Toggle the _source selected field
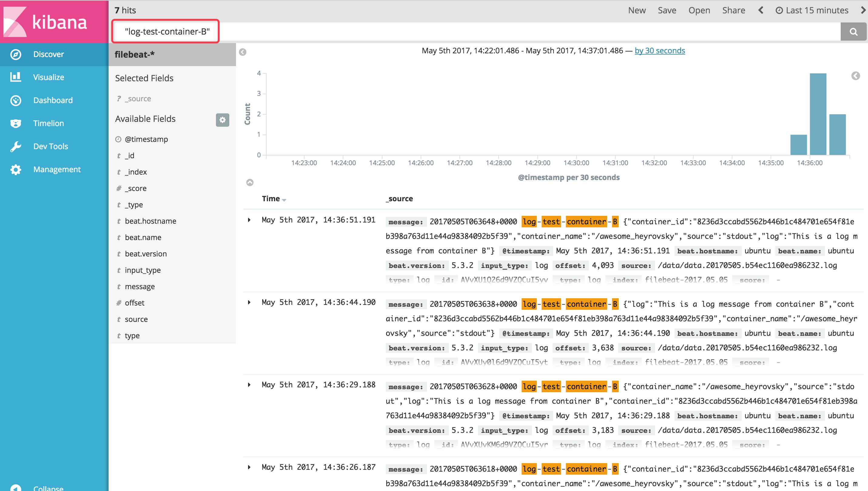868x491 pixels. pyautogui.click(x=138, y=98)
